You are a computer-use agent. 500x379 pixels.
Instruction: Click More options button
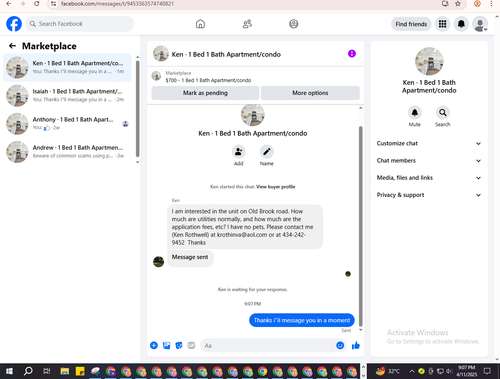310,93
